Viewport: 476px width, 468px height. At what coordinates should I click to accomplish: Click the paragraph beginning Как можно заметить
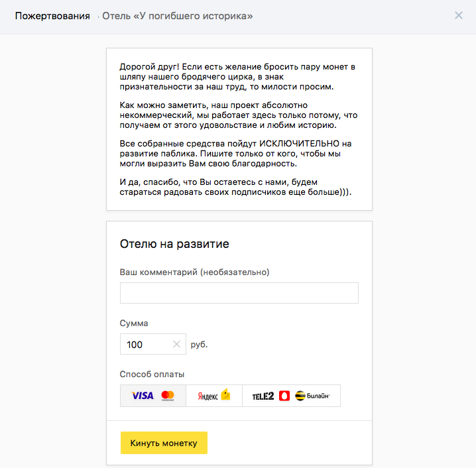click(x=239, y=115)
